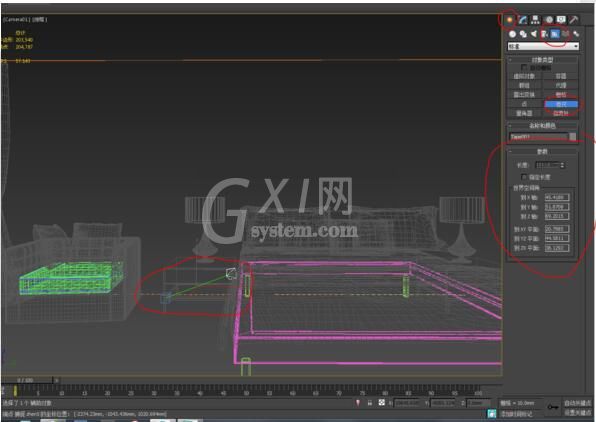Open the helper subcategory dropdown
Screen dimensions: 596x422
pyautogui.click(x=543, y=46)
